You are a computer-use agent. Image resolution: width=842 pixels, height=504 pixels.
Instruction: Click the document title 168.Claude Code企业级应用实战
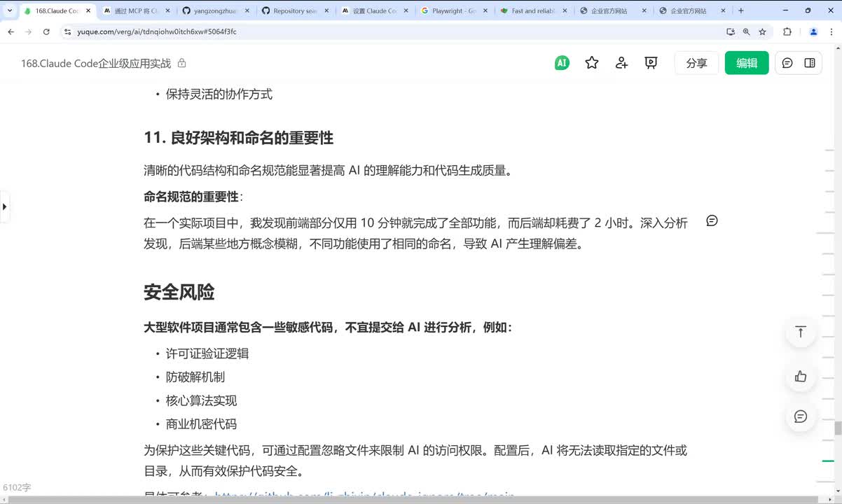point(96,63)
